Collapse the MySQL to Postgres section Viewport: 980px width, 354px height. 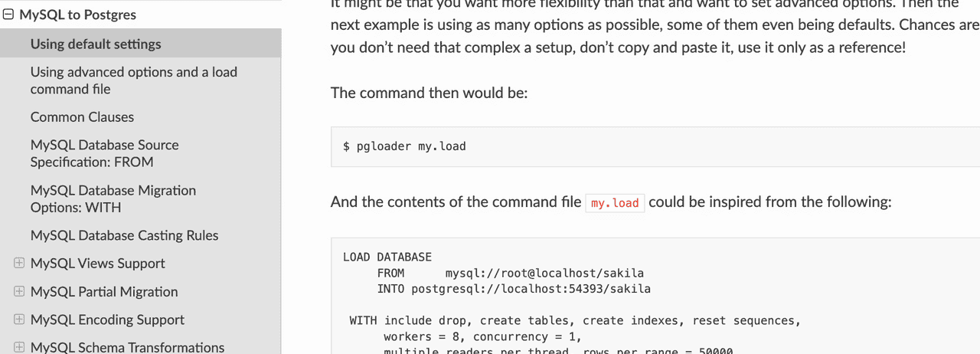coord(8,15)
